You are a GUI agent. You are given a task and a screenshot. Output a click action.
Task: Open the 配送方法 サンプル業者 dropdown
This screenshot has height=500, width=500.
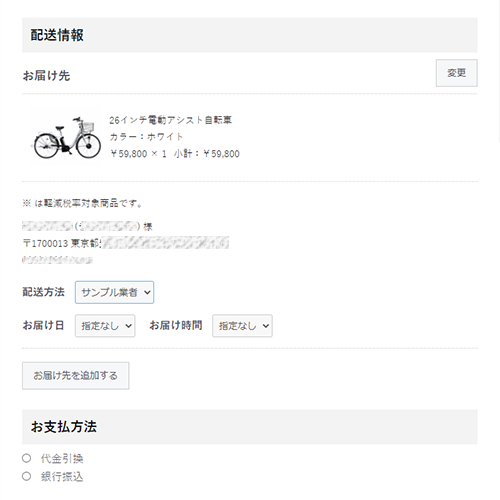pyautogui.click(x=114, y=292)
